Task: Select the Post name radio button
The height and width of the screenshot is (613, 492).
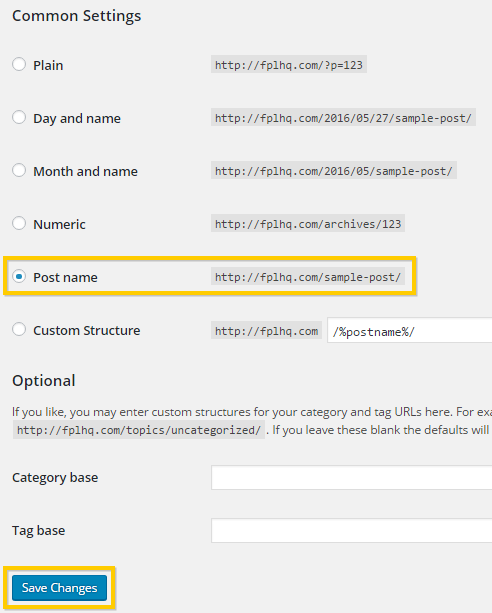Action: tap(19, 276)
